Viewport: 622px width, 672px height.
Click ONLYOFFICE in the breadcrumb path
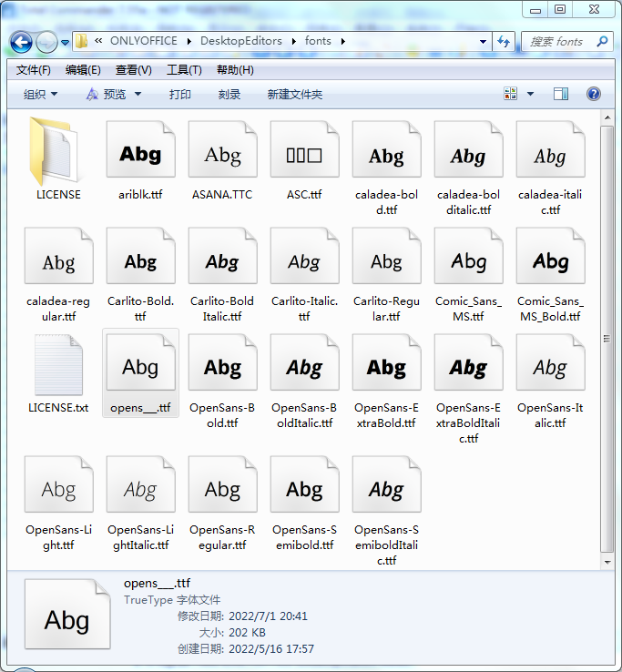[x=144, y=41]
